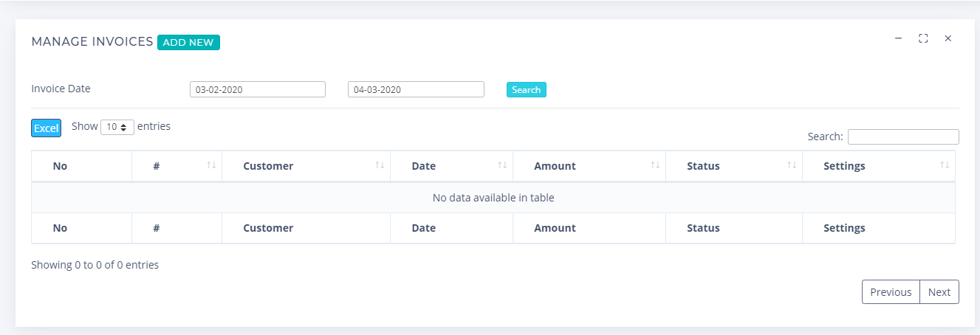Open the Show entries count dropdown
This screenshot has height=335, width=980.
coord(117,127)
